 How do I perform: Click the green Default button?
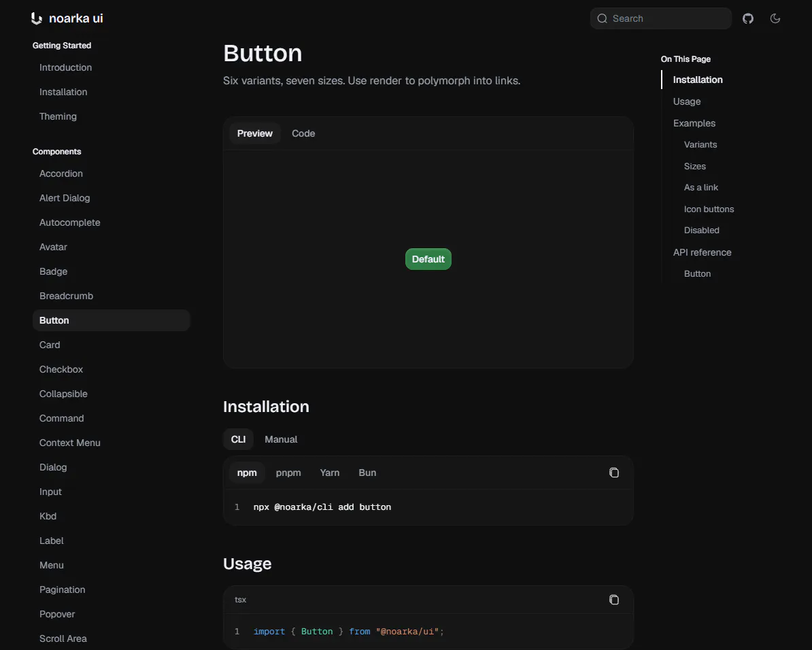pos(428,259)
